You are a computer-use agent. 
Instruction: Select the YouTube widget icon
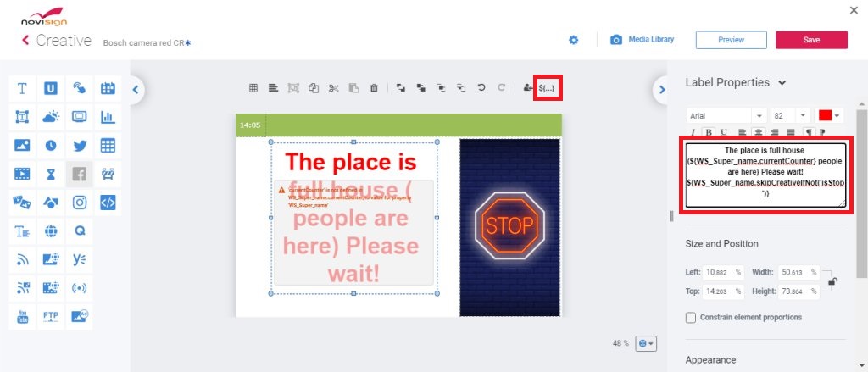pyautogui.click(x=22, y=317)
